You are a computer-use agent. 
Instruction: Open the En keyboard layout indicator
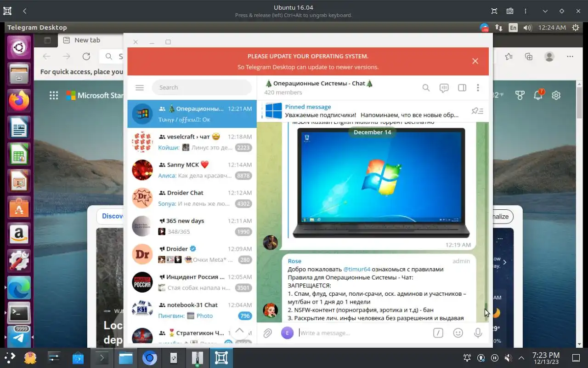tap(513, 28)
